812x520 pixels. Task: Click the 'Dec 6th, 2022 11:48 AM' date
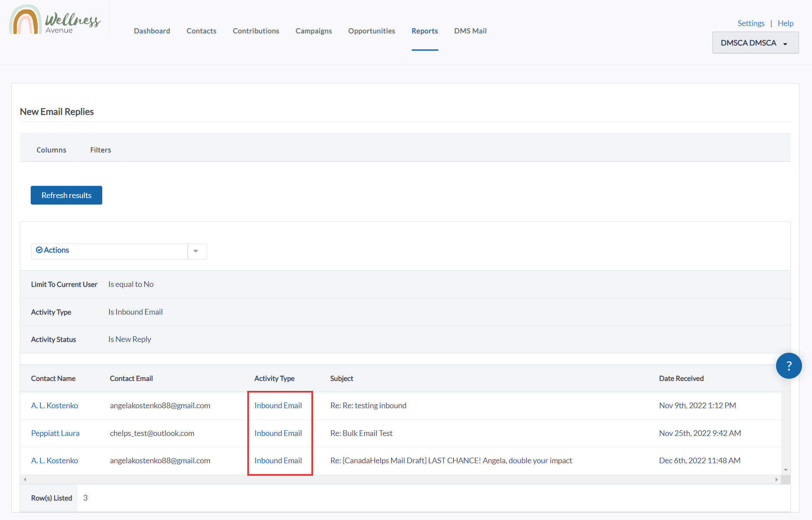(x=700, y=461)
